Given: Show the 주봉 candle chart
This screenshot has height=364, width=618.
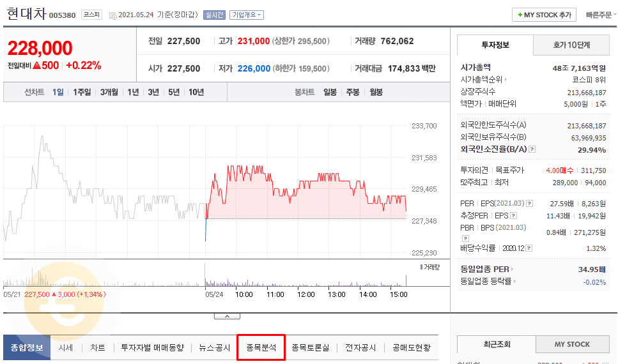Looking at the screenshot, I should point(353,92).
